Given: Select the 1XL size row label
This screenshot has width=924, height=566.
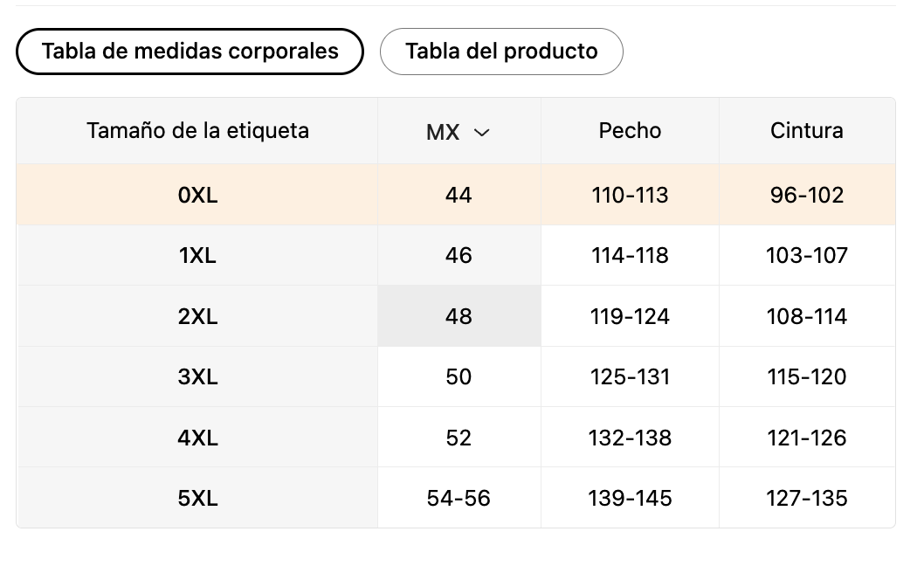Looking at the screenshot, I should [197, 255].
